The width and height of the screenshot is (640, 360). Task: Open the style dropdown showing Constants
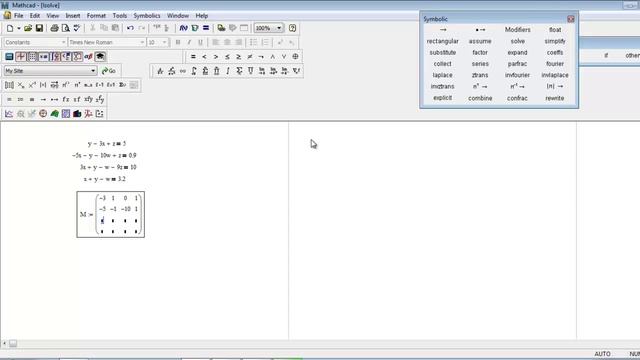[35, 42]
